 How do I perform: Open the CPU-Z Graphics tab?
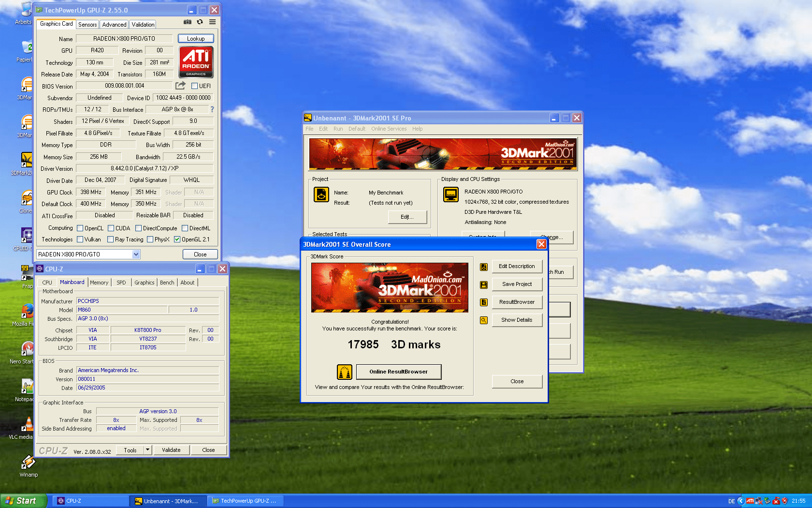[145, 283]
